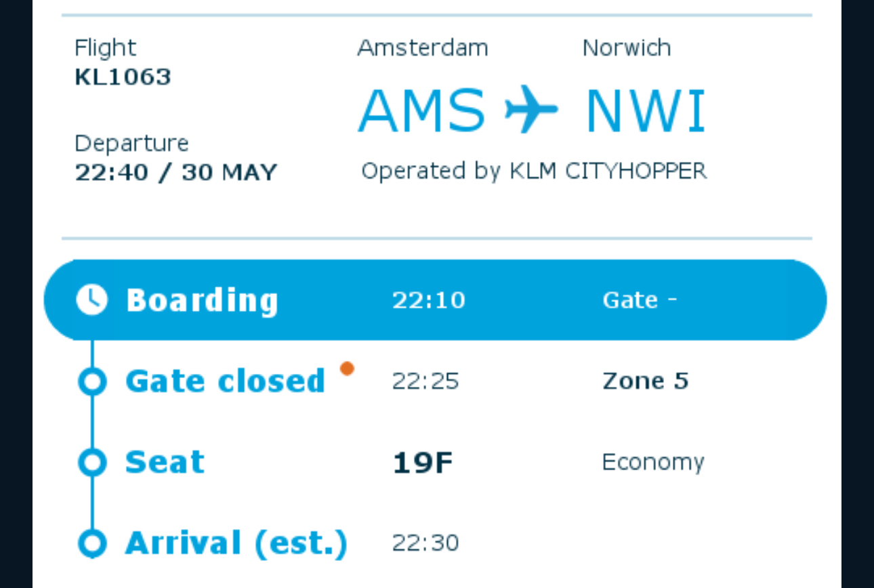
Task: Click Operated by KLM CITYHOPPER text
Action: tap(533, 171)
